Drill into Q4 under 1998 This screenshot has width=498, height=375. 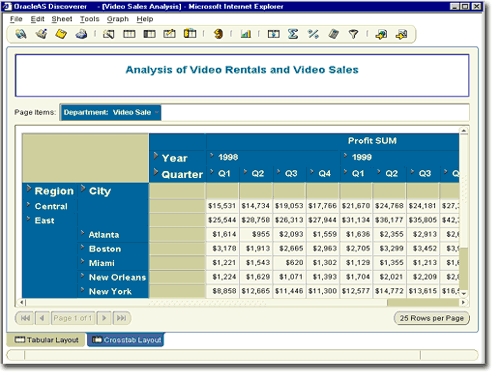point(312,172)
